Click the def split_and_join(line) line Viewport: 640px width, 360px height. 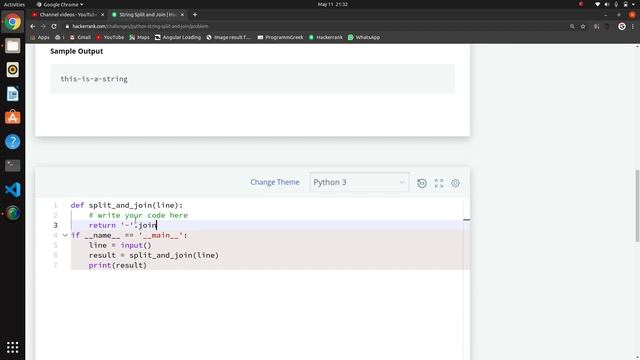127,205
